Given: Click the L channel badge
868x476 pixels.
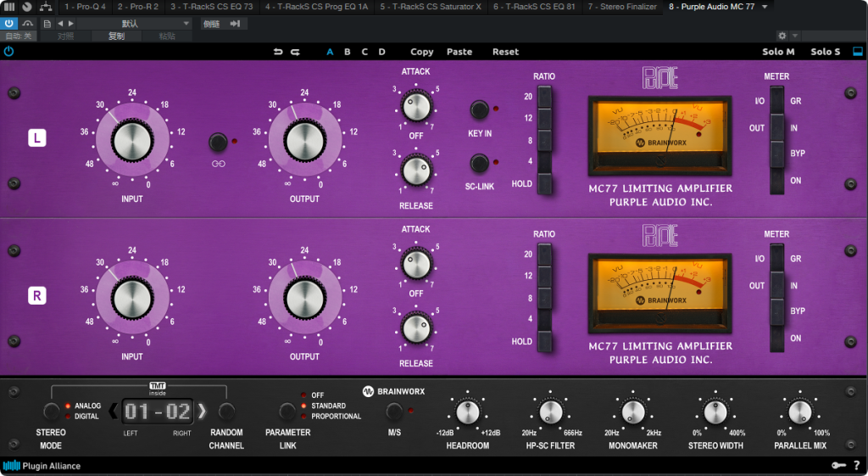Looking at the screenshot, I should (37, 138).
